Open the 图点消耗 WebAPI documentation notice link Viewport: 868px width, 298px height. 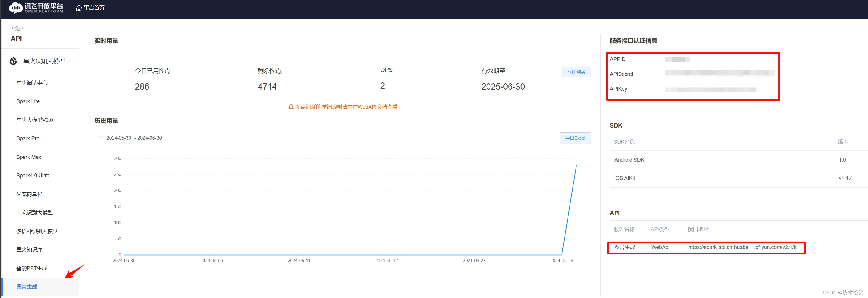[x=346, y=107]
